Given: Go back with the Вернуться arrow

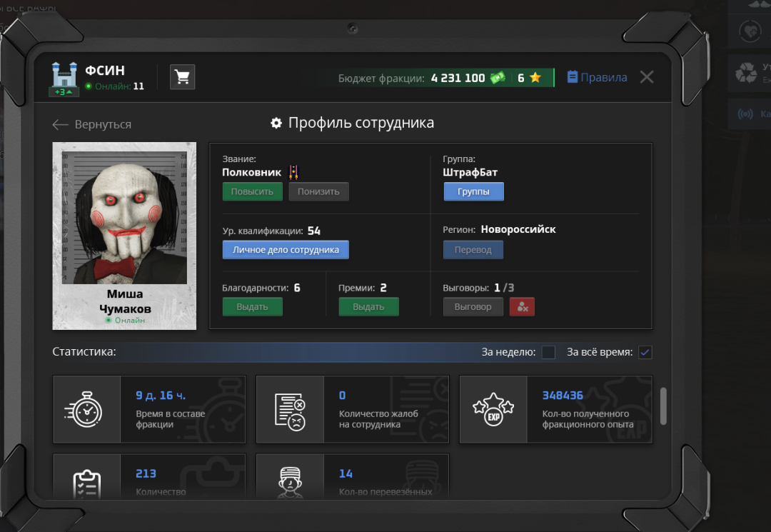Looking at the screenshot, I should pos(92,124).
